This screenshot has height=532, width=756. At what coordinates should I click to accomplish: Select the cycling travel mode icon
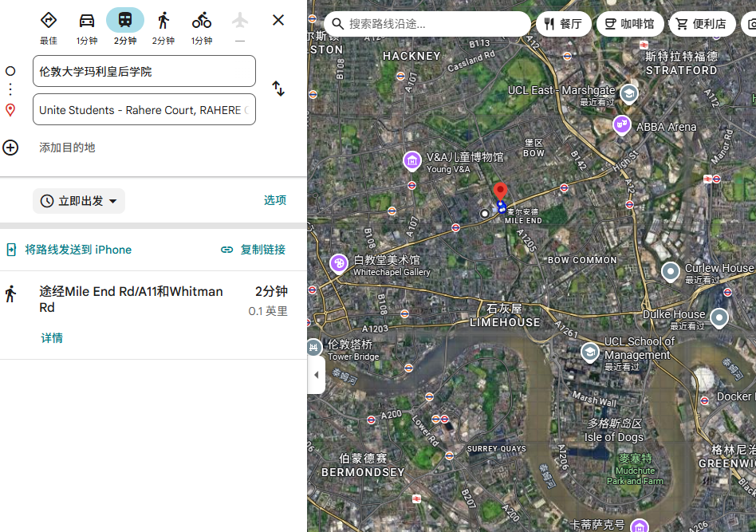202,21
